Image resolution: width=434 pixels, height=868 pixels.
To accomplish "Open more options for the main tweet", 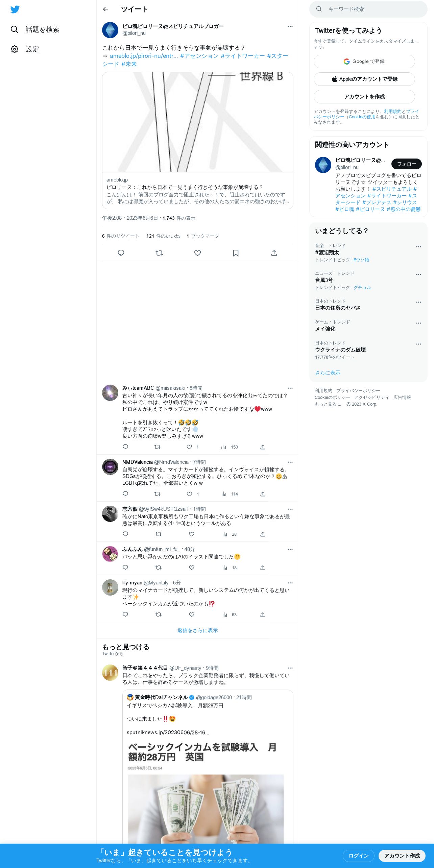I will 290,26.
